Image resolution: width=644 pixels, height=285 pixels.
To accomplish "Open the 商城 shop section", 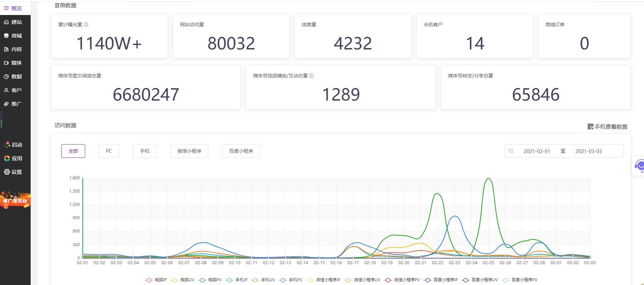I will tap(13, 36).
